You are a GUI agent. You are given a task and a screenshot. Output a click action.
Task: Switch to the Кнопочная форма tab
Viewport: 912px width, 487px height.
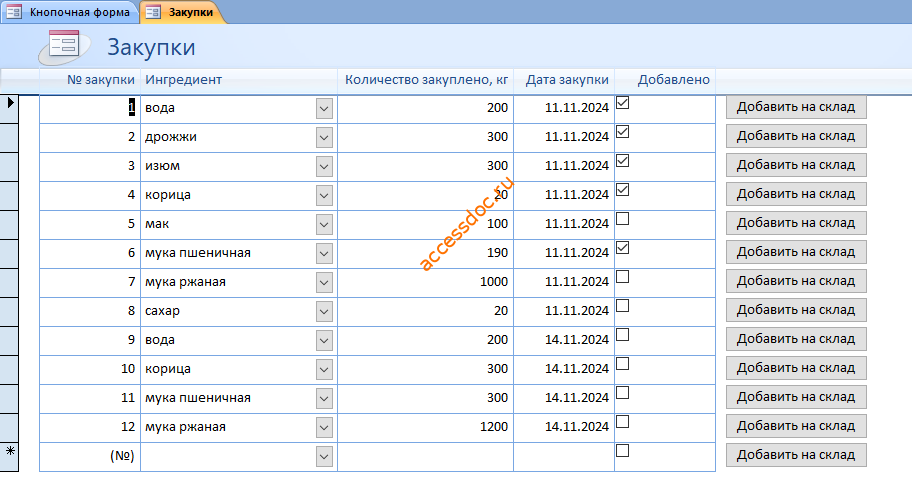pos(70,12)
